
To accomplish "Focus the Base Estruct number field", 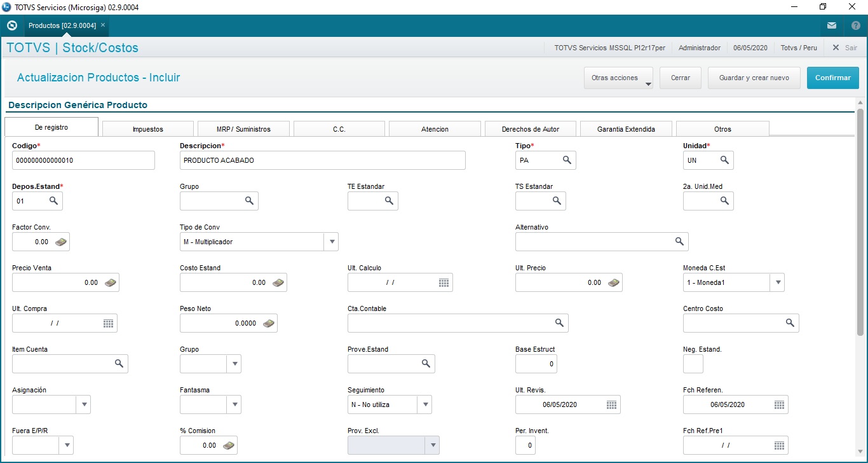I will [536, 364].
